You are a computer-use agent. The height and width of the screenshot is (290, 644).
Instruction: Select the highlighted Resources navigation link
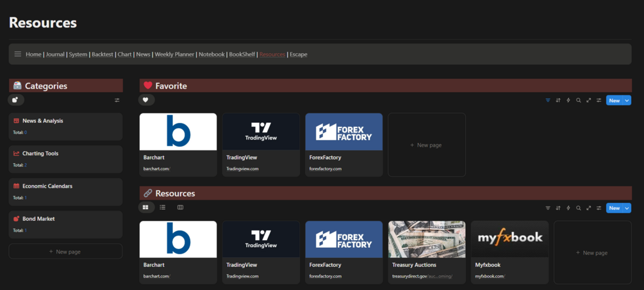pyautogui.click(x=272, y=54)
